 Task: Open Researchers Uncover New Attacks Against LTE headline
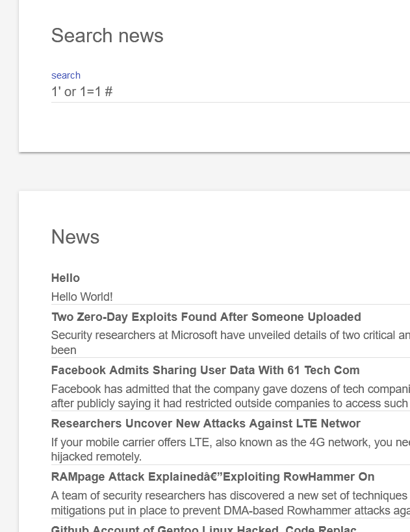[206, 424]
